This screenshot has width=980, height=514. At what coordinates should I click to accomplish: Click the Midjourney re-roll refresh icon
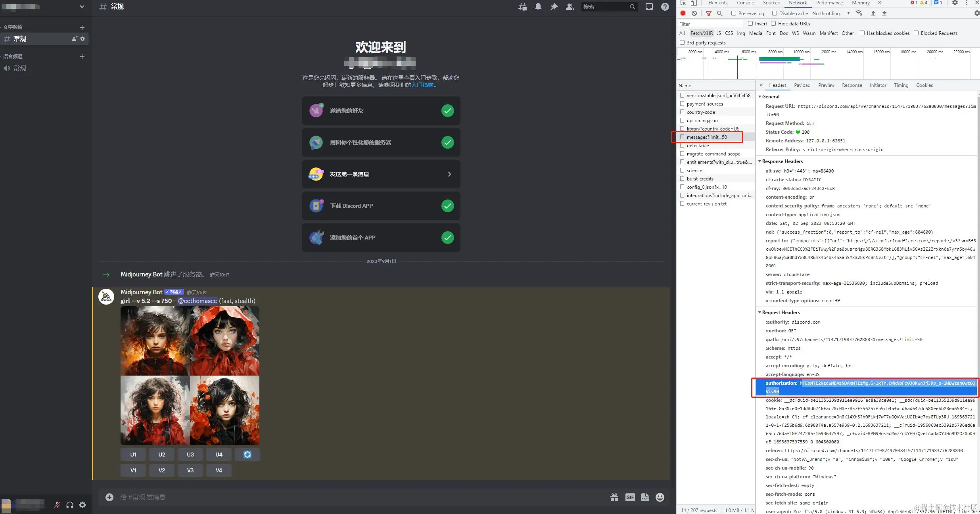pyautogui.click(x=247, y=455)
